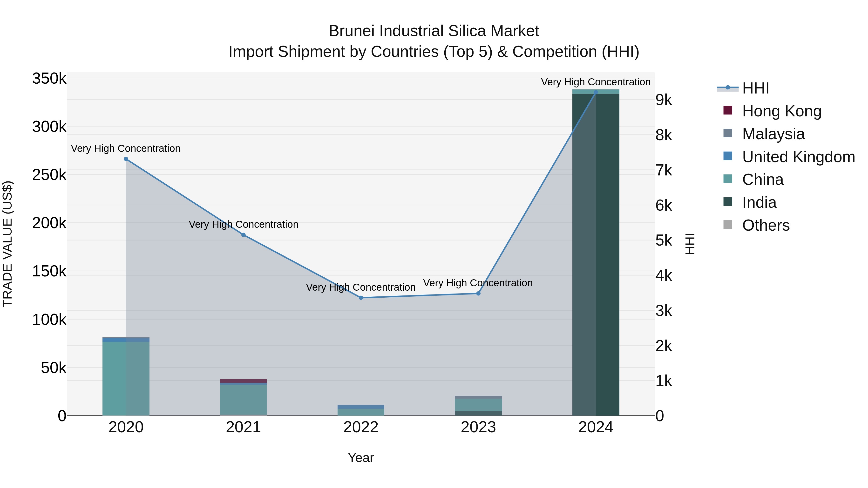The width and height of the screenshot is (868, 488).
Task: Select the 2021 HHI data point
Action: (x=244, y=235)
